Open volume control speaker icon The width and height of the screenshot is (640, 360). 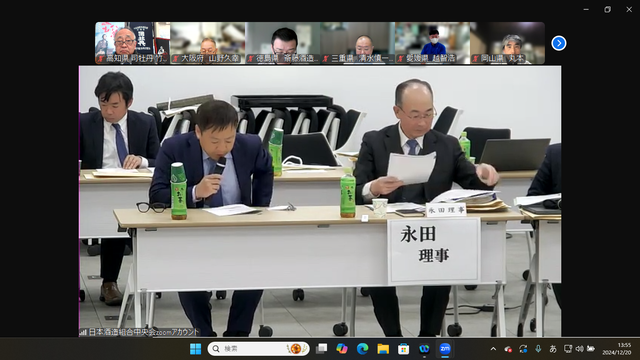coord(579,349)
